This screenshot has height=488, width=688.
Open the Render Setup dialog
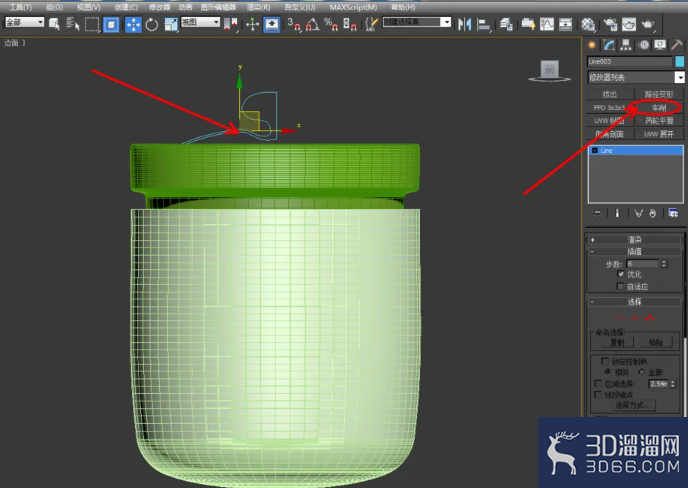click(x=610, y=24)
